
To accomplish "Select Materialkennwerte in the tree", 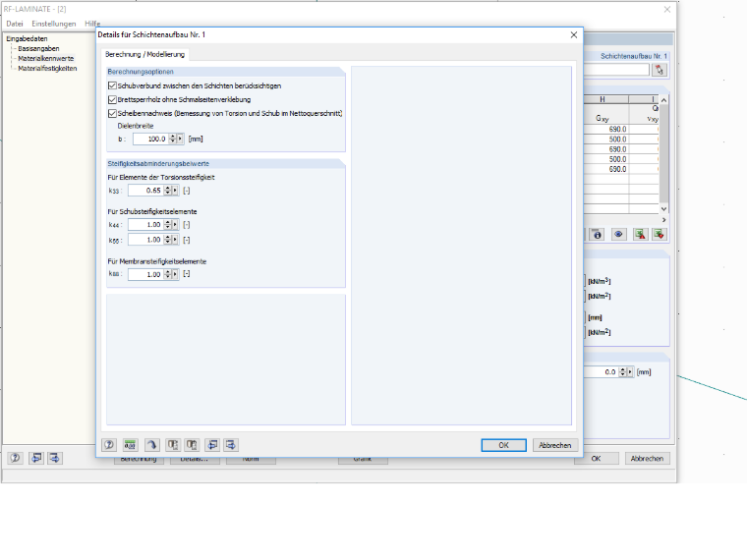I will (x=46, y=59).
